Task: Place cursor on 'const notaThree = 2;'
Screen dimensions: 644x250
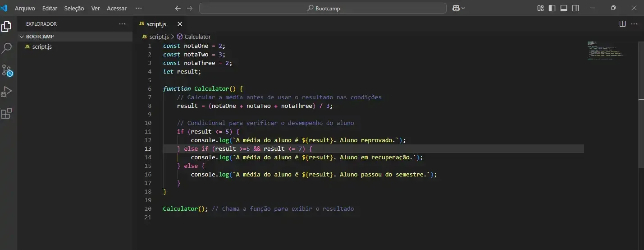Action: pyautogui.click(x=197, y=63)
